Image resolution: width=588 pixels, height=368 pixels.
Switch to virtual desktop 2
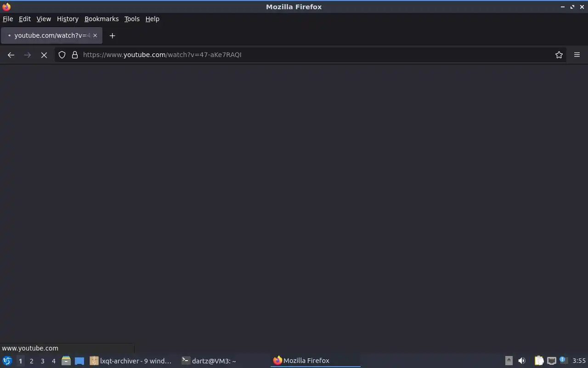click(x=31, y=361)
